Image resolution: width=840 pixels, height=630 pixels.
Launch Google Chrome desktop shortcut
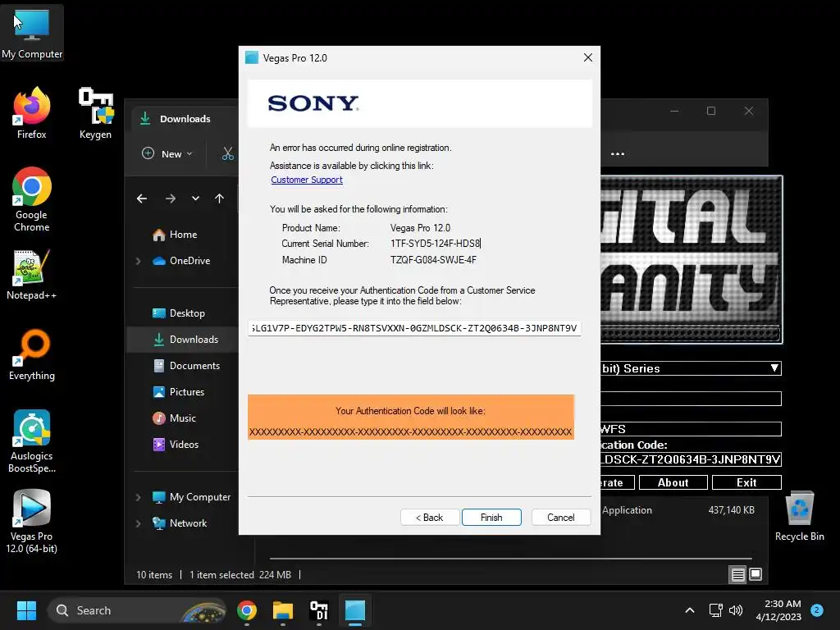point(32,199)
